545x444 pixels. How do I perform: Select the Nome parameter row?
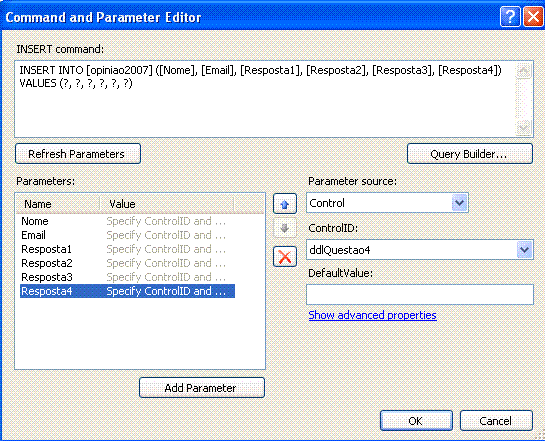[x=127, y=221]
